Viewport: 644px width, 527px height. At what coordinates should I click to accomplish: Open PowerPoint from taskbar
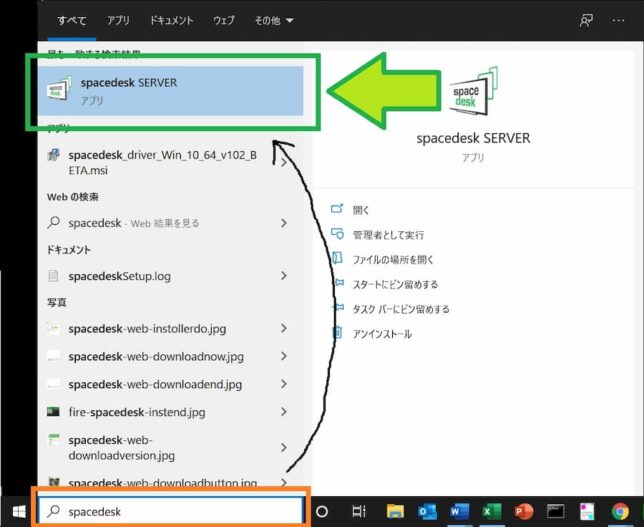click(524, 512)
